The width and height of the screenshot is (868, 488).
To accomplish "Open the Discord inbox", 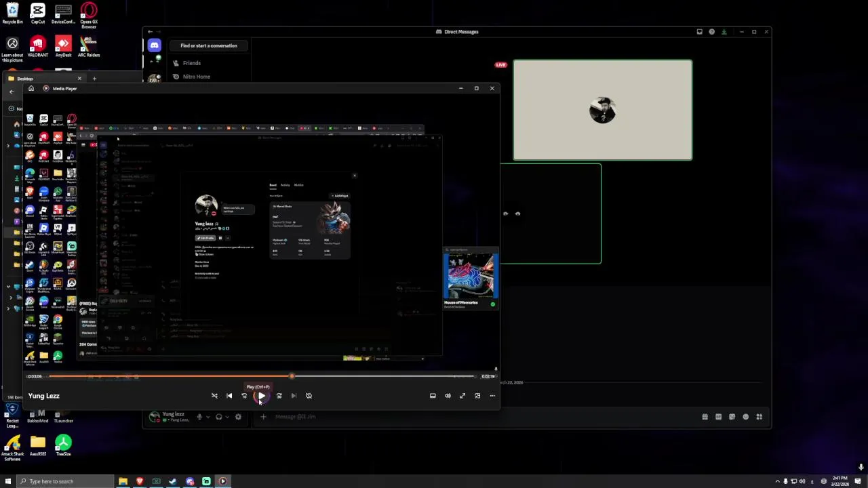I will click(x=699, y=32).
